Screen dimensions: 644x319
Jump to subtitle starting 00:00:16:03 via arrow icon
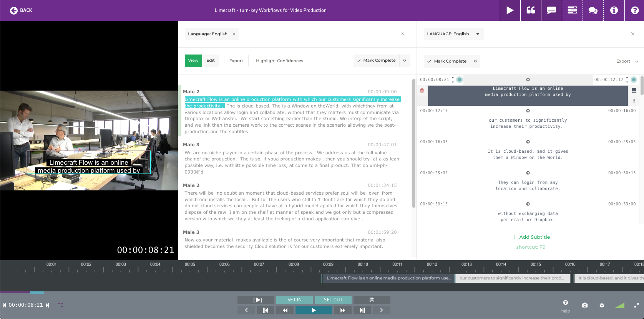coord(528,142)
